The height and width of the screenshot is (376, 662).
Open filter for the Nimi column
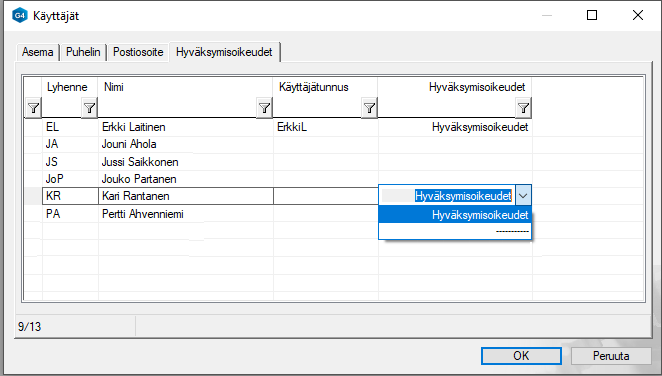coord(264,108)
